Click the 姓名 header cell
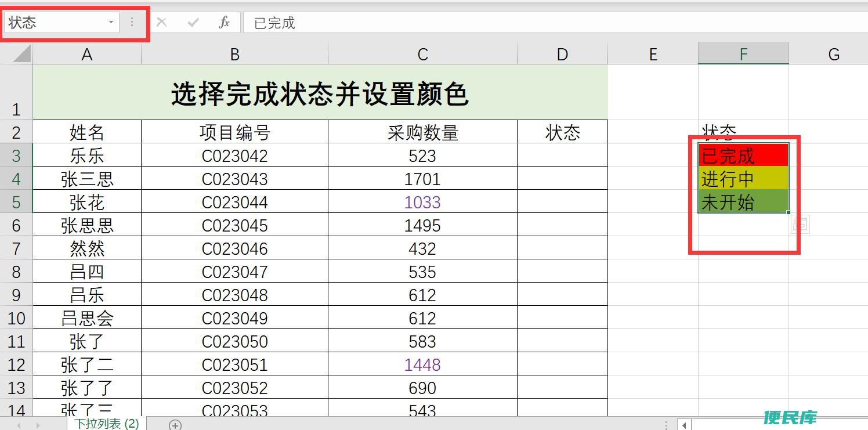868x430 pixels. click(x=87, y=132)
